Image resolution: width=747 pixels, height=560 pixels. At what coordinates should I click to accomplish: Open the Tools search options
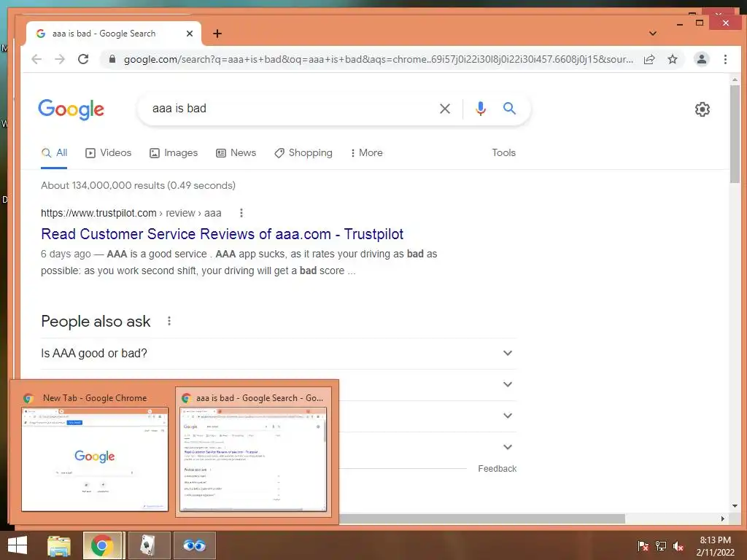(x=503, y=153)
